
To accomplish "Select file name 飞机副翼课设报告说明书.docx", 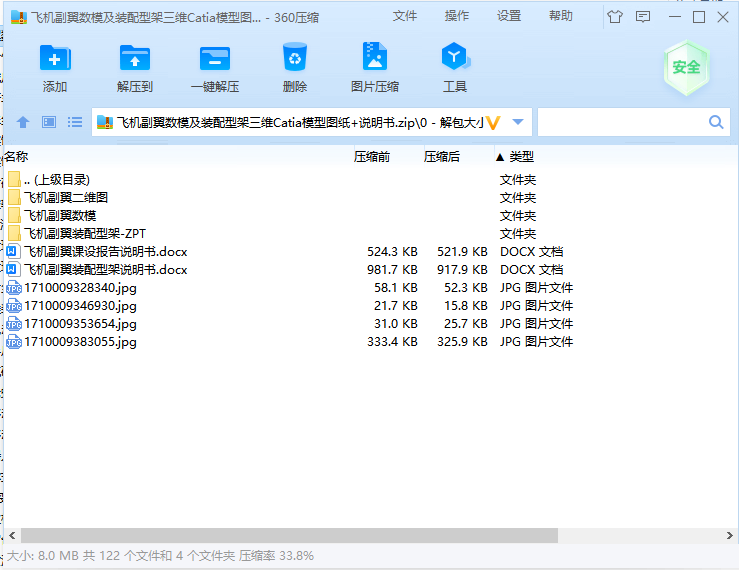I will [106, 252].
